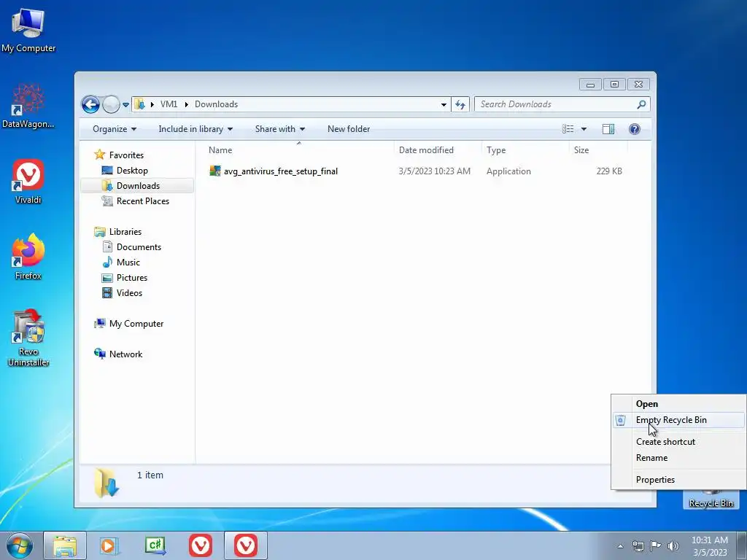Open DataWagon desktop shortcut
The width and height of the screenshot is (747, 560).
coord(28,106)
